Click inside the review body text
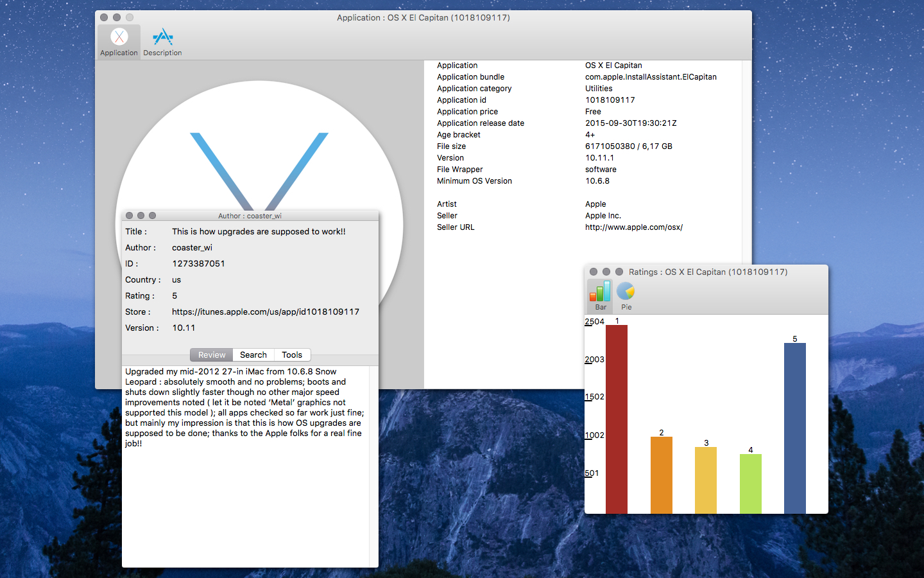Image resolution: width=924 pixels, height=578 pixels. [244, 407]
